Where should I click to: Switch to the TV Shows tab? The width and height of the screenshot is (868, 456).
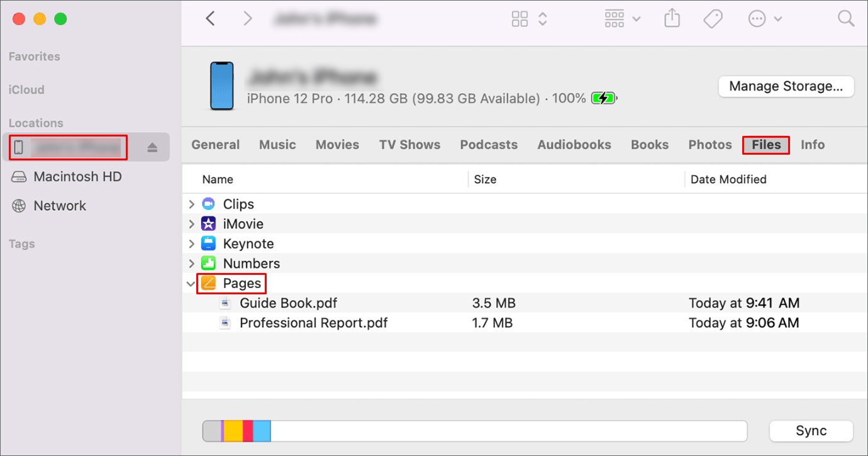click(x=409, y=145)
